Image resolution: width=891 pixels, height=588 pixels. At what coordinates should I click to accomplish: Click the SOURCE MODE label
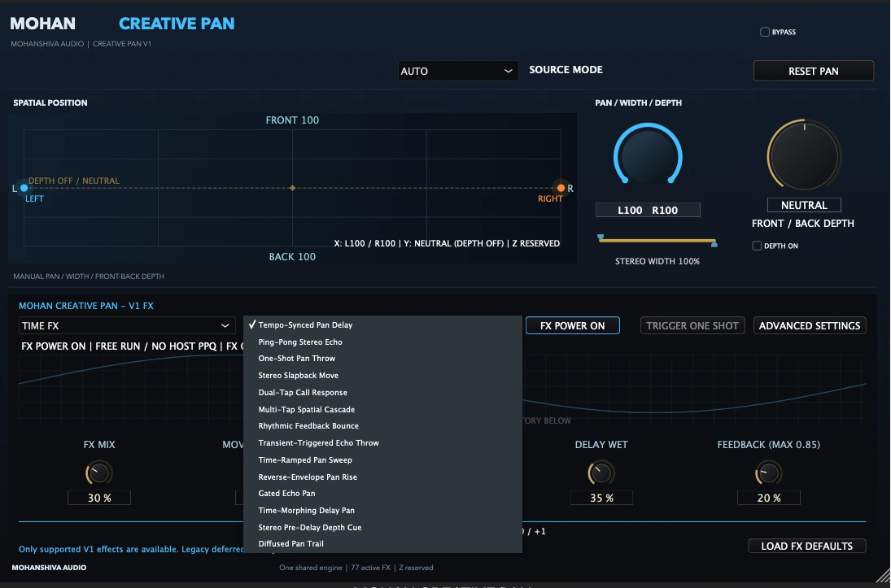pos(566,69)
